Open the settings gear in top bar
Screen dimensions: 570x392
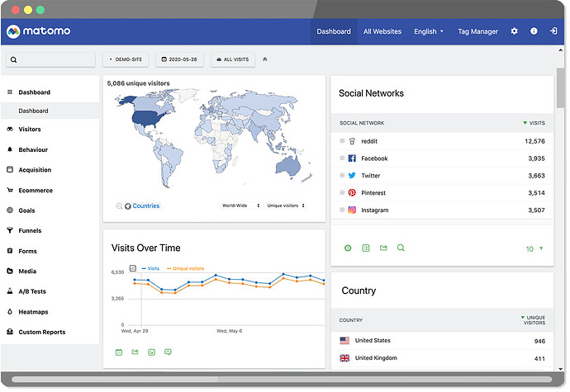(514, 31)
